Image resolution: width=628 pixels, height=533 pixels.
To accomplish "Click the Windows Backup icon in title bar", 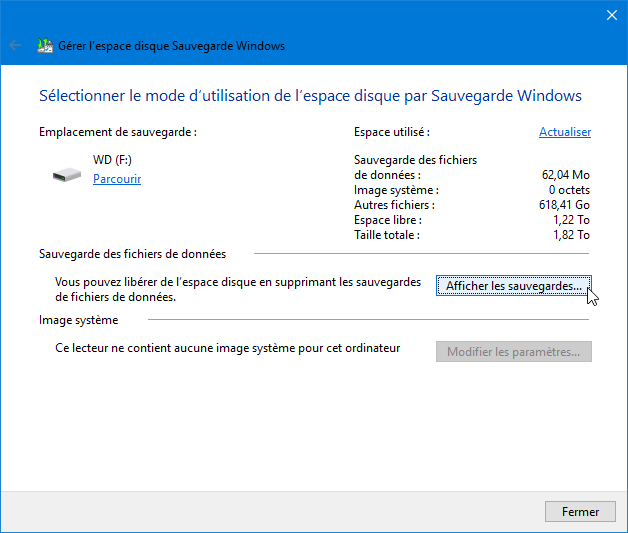I will point(45,45).
